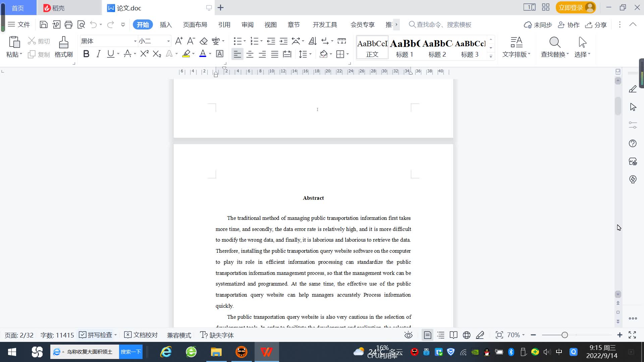The image size is (644, 362).
Task: Open Print Preview icon
Action: 81,24
